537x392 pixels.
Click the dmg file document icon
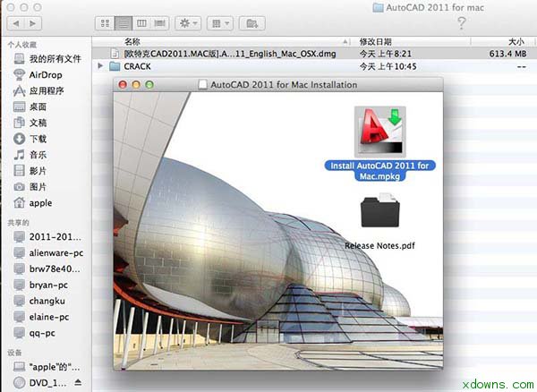(115, 54)
